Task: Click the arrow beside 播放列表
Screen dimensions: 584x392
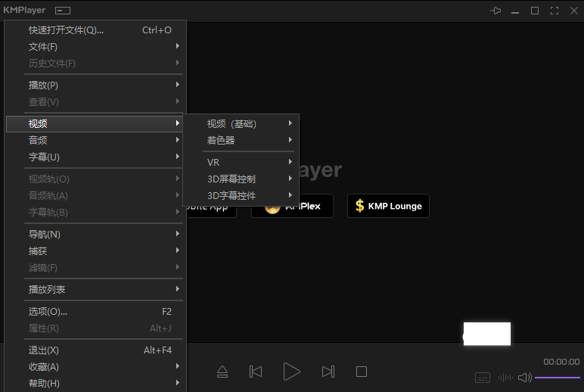Action: (178, 289)
